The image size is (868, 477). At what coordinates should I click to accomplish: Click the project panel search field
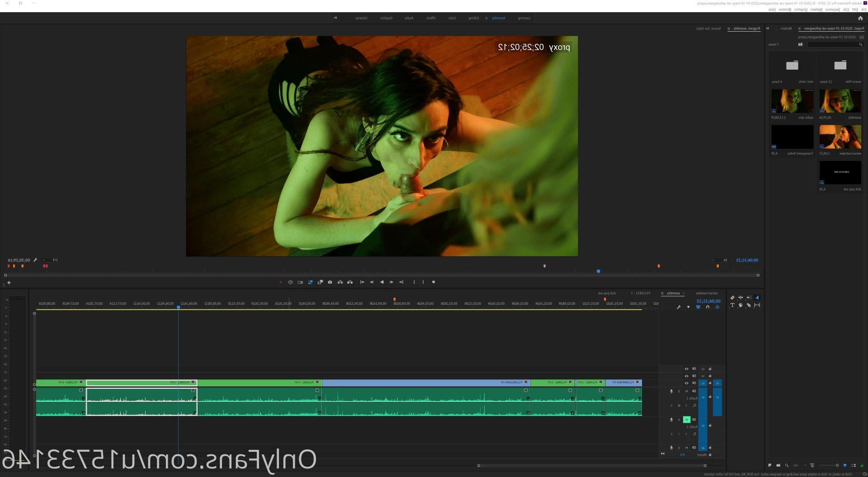(835, 44)
